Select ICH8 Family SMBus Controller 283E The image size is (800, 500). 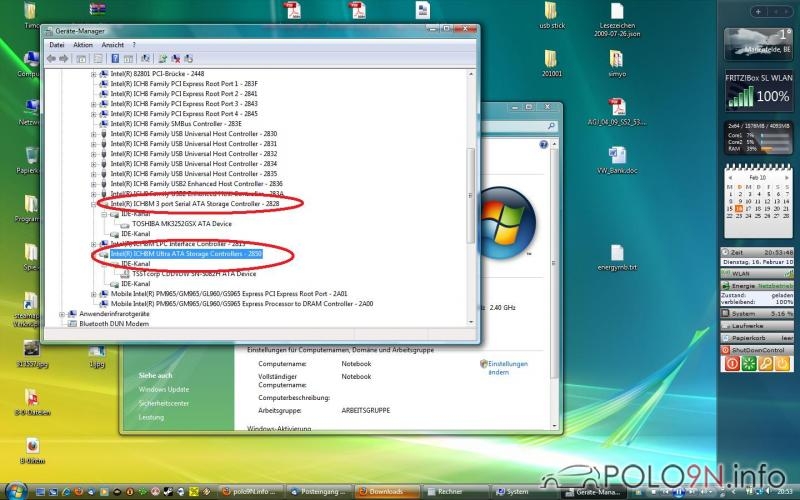click(x=176, y=124)
